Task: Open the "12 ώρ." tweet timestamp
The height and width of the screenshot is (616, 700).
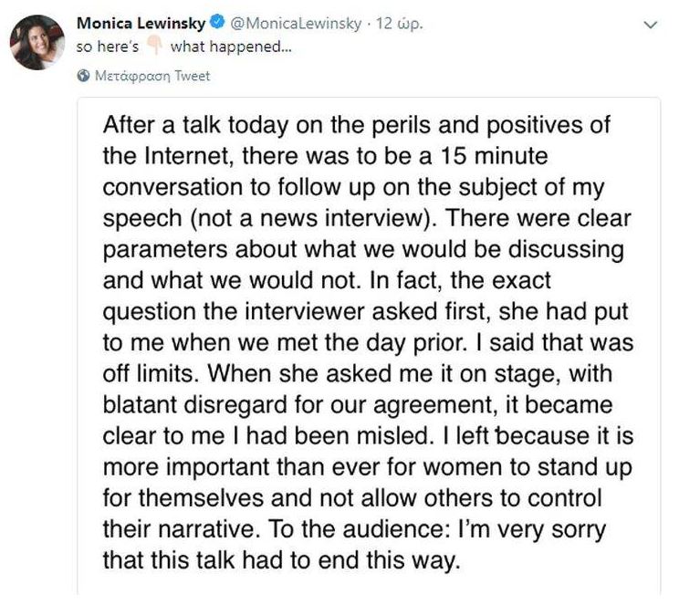Action: [399, 23]
